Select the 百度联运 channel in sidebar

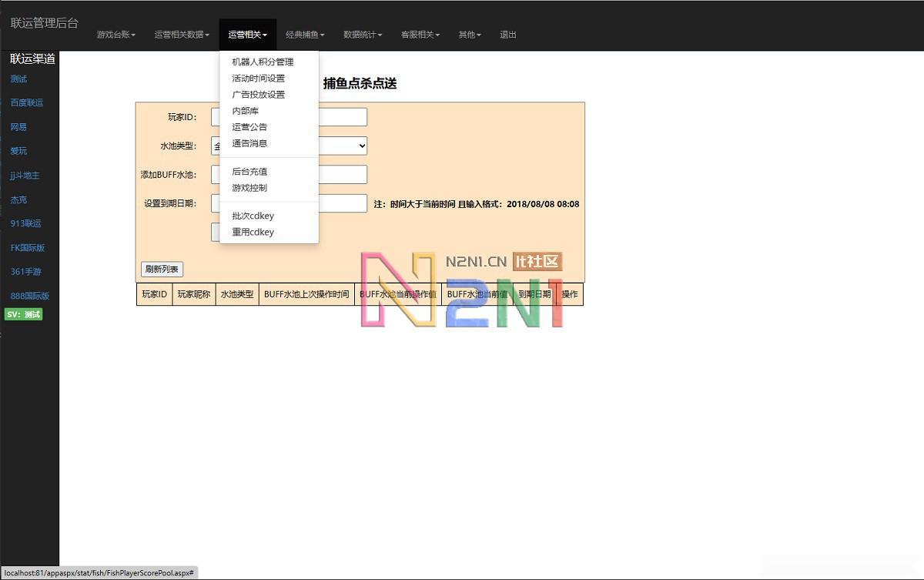[x=26, y=102]
